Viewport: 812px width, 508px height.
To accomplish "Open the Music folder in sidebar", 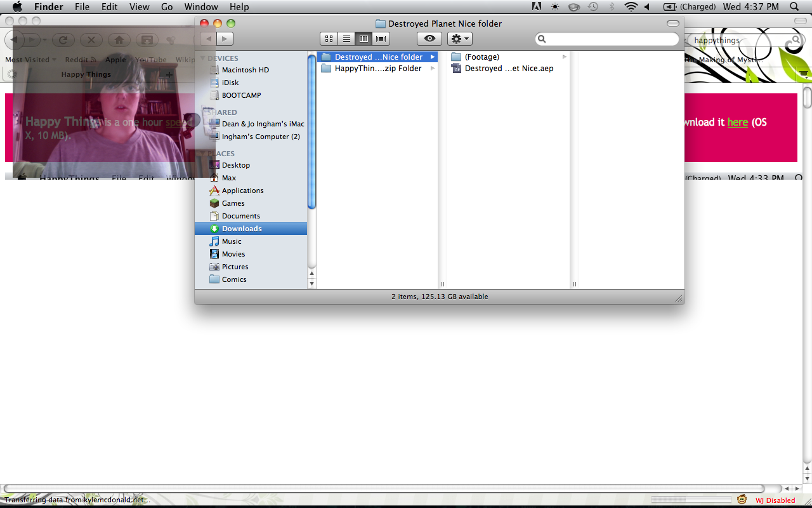I will point(232,241).
